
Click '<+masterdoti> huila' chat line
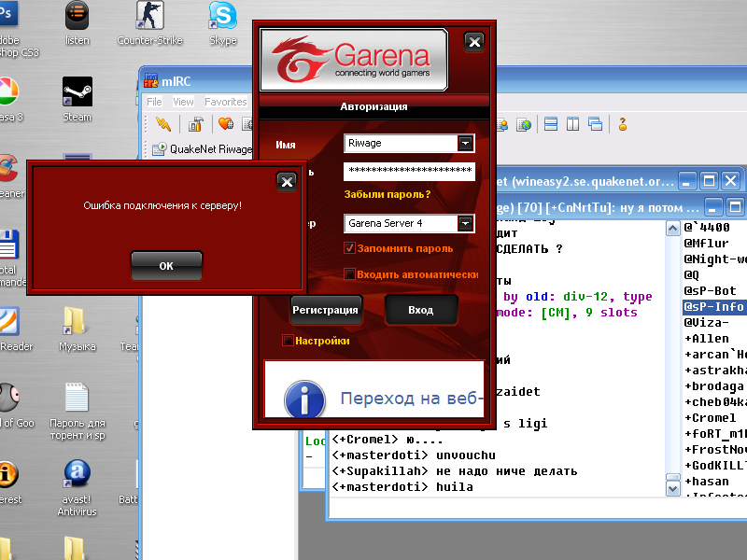[402, 486]
